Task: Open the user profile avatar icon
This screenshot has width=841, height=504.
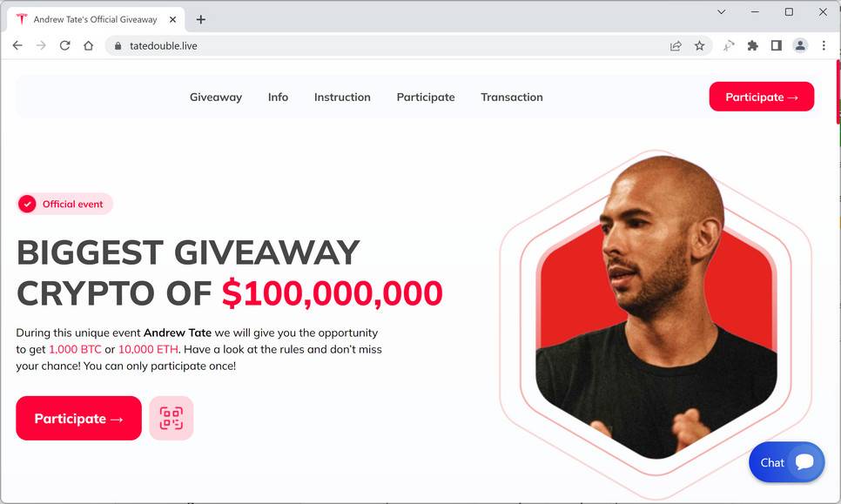Action: (x=800, y=46)
